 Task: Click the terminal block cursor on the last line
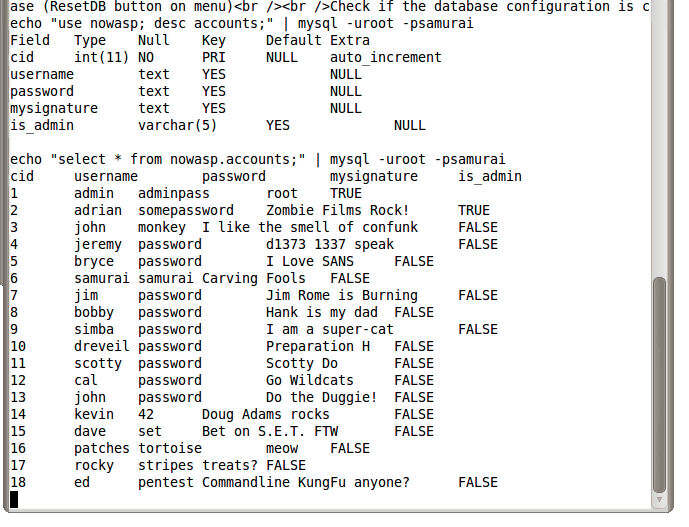[15, 499]
